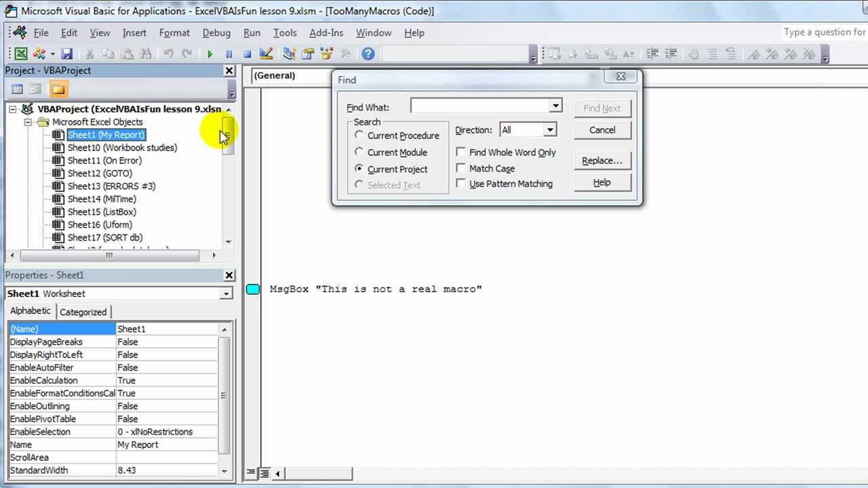Image resolution: width=868 pixels, height=488 pixels.
Task: Click the Indent icon on Edit toolbar
Action: point(653,54)
